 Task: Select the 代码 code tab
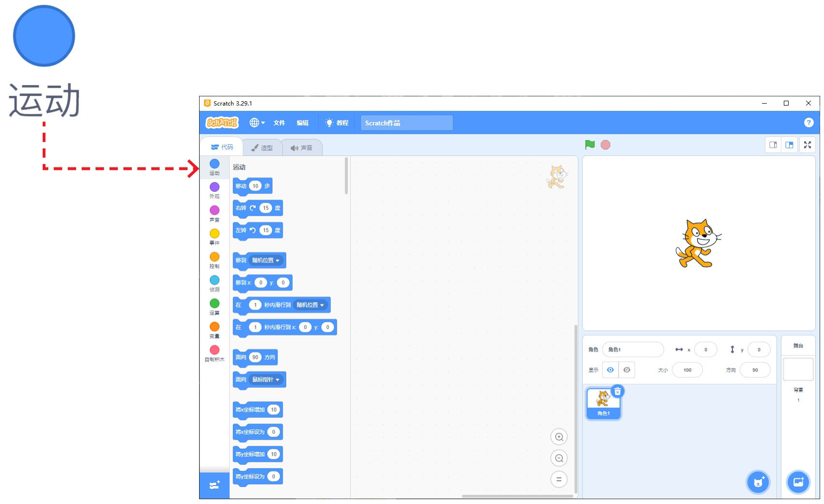(x=222, y=147)
